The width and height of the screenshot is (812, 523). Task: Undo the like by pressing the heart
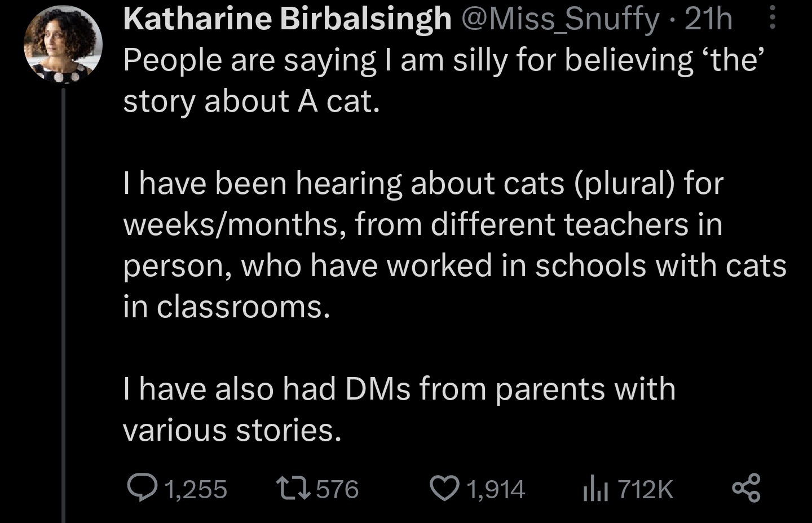(445, 488)
